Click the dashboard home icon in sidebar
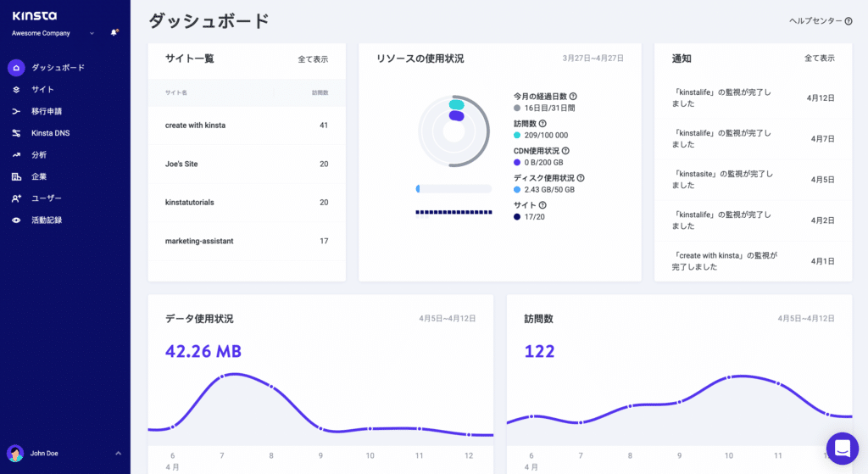Screen dimensions: 868x474 tap(16, 68)
